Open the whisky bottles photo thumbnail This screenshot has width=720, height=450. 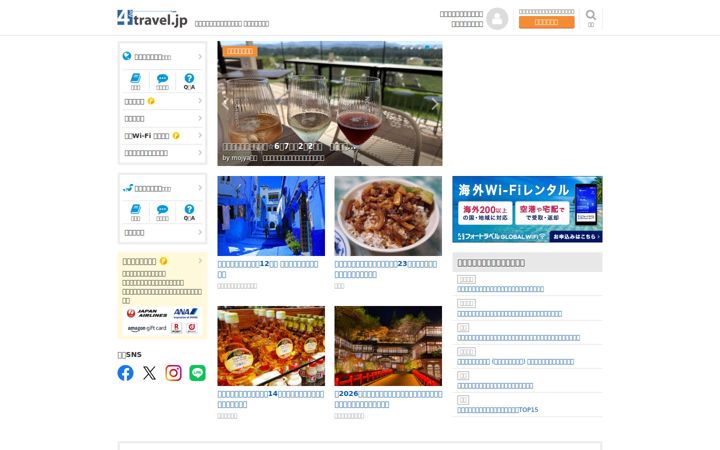(x=271, y=346)
